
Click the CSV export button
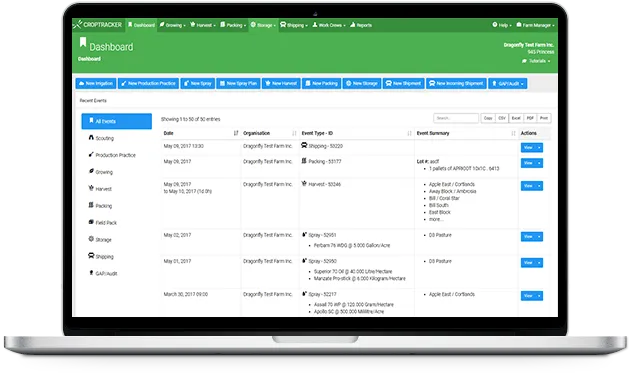pyautogui.click(x=502, y=118)
